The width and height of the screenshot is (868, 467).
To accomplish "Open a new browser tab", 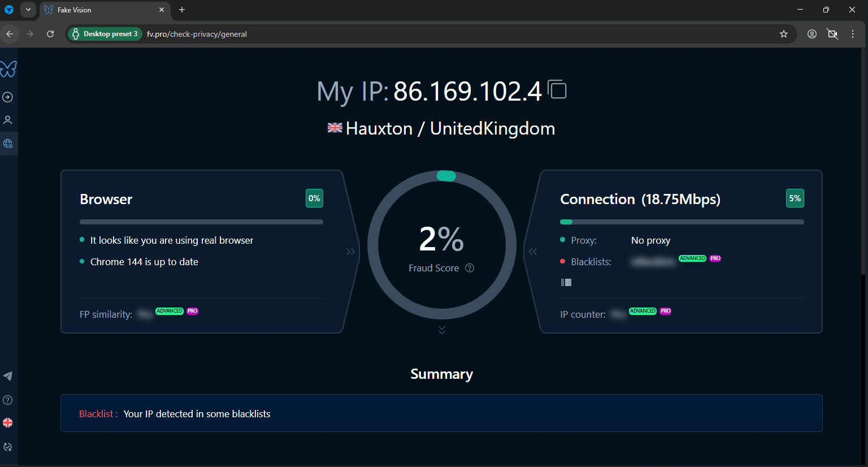I will [x=182, y=10].
